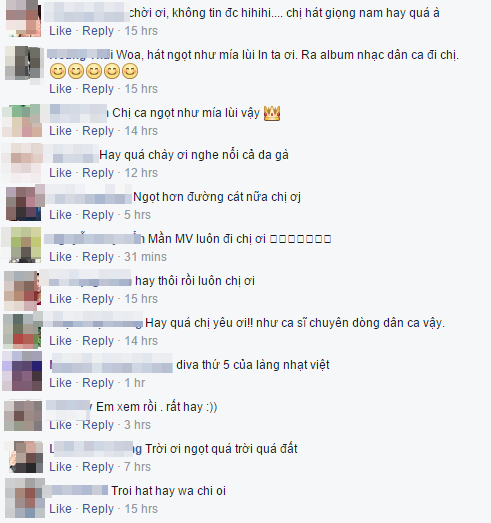Open the '1 hr' timestamp link

(135, 383)
